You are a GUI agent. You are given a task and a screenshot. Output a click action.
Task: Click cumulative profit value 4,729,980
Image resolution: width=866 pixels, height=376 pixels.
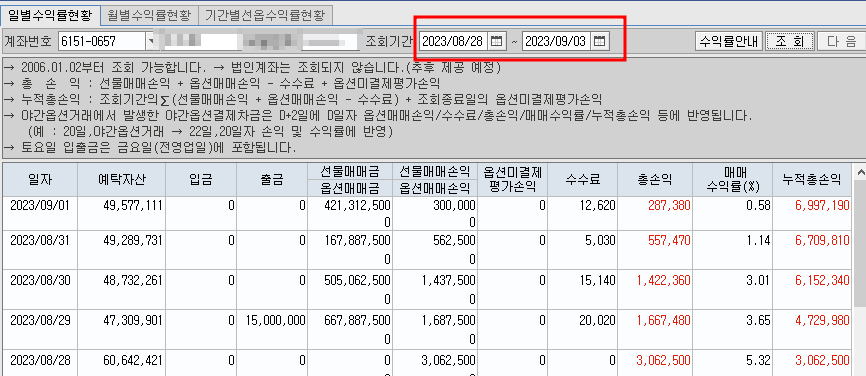pos(822,320)
